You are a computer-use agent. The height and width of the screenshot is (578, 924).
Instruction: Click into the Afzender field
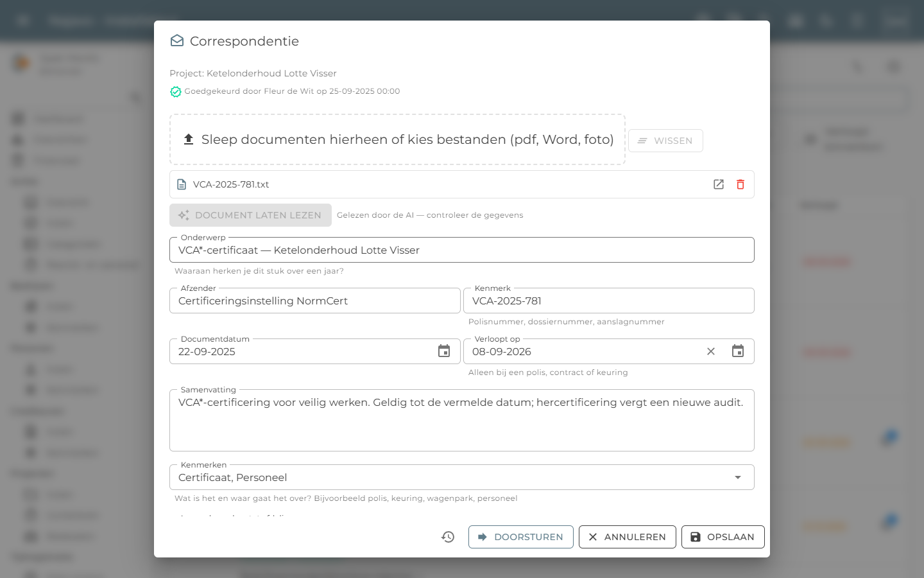(315, 301)
